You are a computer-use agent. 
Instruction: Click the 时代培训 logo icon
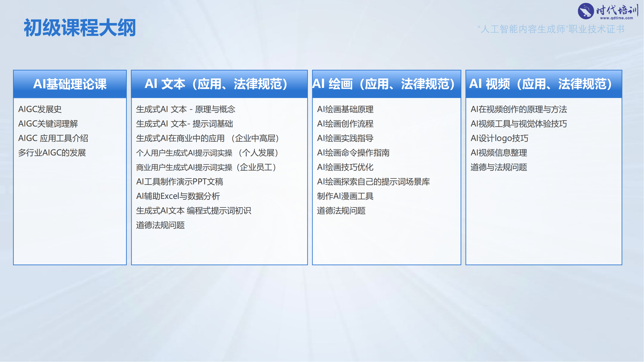586,11
